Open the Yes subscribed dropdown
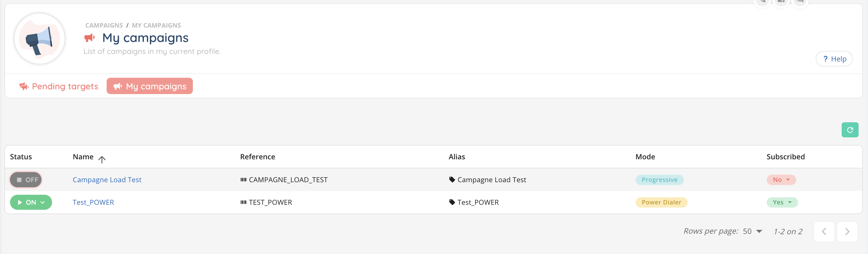Image resolution: width=868 pixels, height=254 pixels. (782, 203)
